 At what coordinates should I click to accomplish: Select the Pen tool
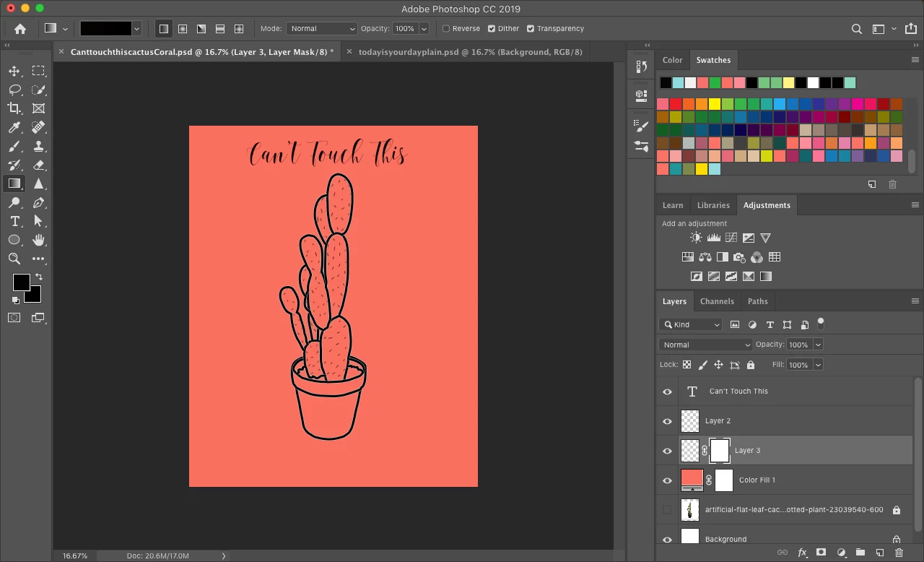(x=39, y=202)
